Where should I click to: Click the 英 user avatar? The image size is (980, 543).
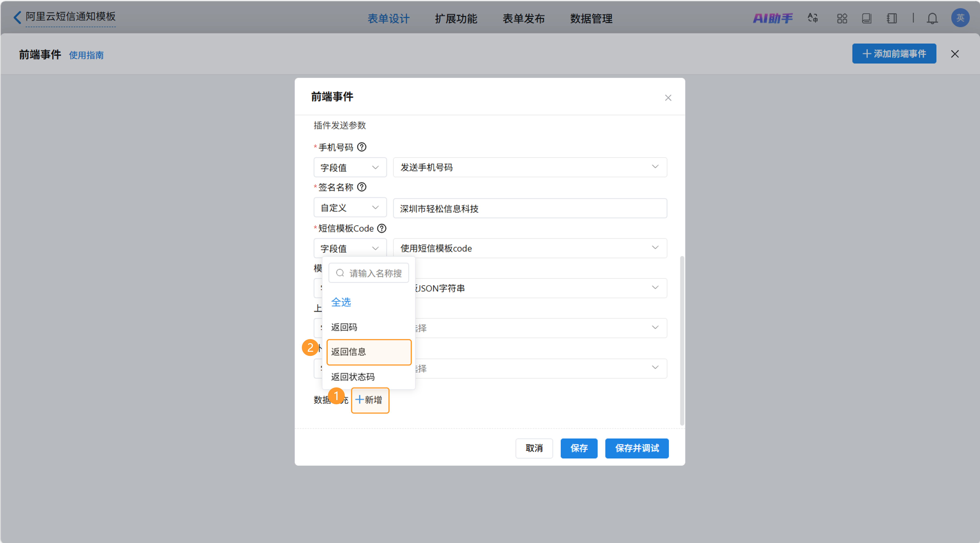[x=960, y=18]
